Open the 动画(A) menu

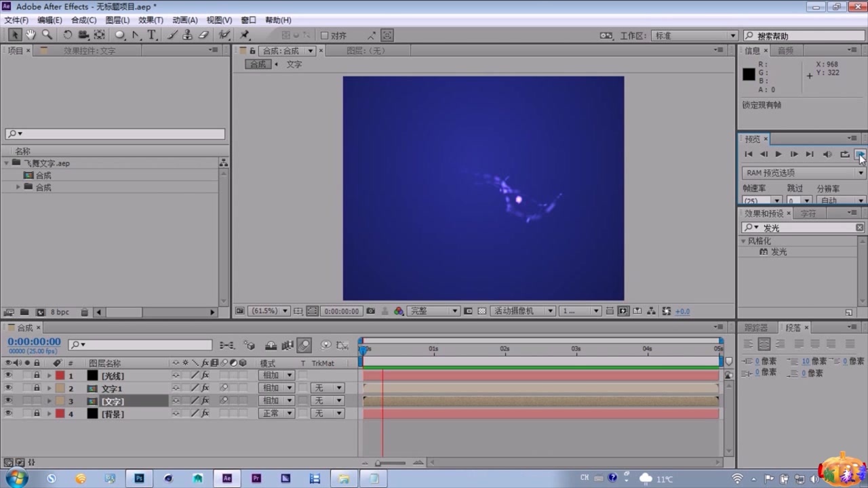point(184,20)
